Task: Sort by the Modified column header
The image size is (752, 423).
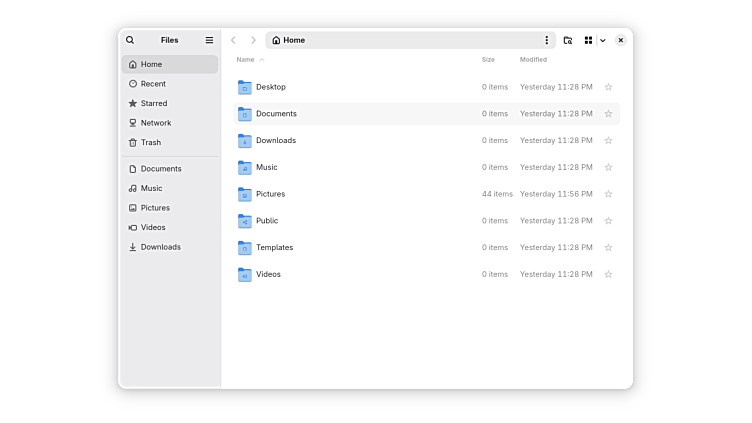Action: coord(533,60)
